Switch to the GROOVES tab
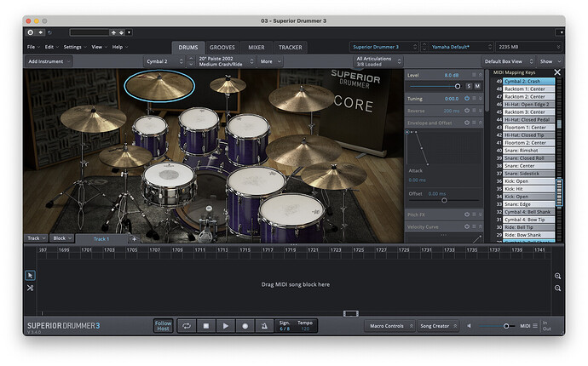This screenshot has width=588, height=366. tap(222, 48)
